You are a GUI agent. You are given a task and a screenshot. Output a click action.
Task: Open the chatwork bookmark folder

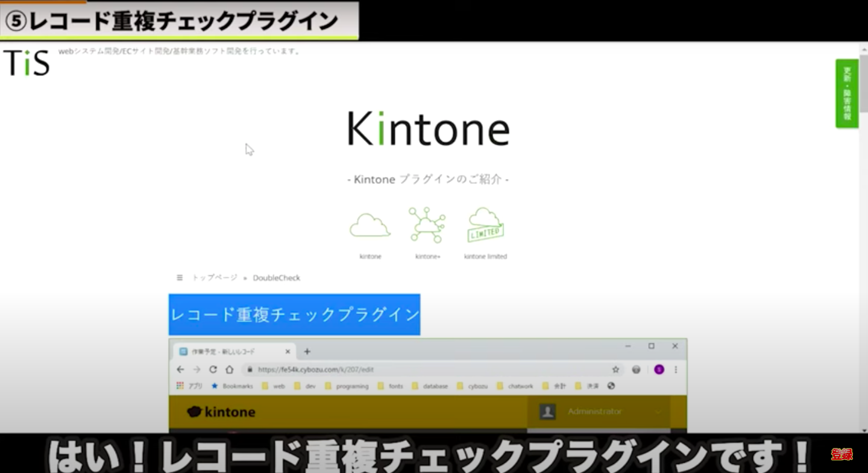(515, 386)
